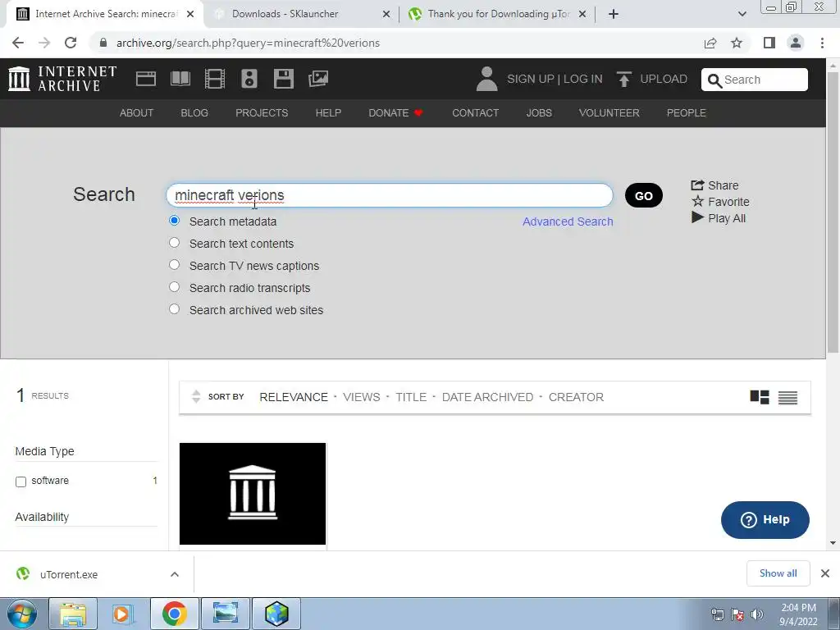Open Chrome profile avatar
Viewport: 840px width, 630px height.
796,43
